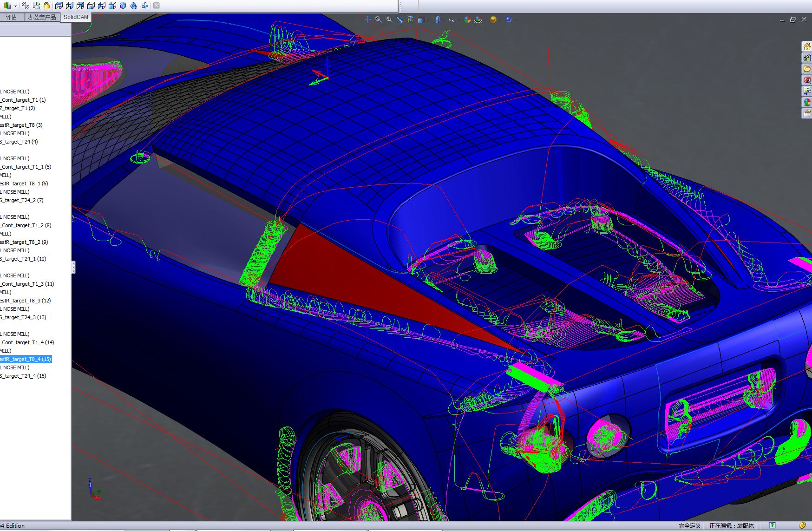Click the Display Style icon

click(x=438, y=20)
